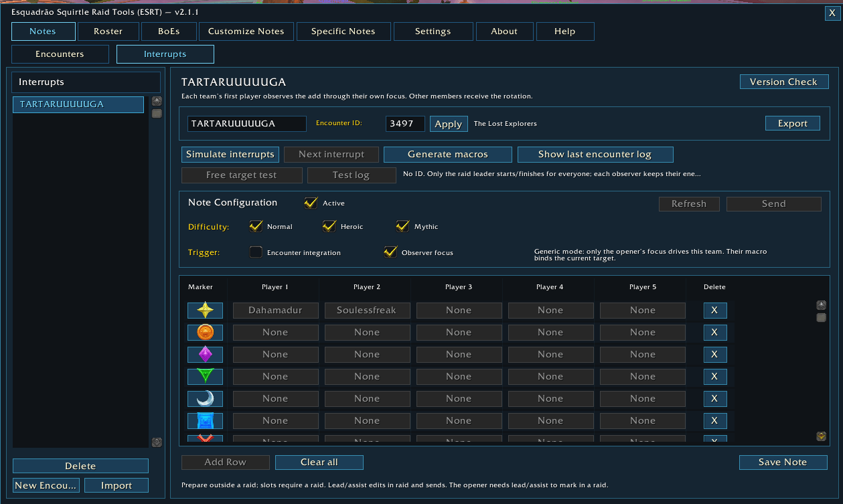The height and width of the screenshot is (504, 843).
Task: Select the white moon raid marker
Action: [205, 398]
